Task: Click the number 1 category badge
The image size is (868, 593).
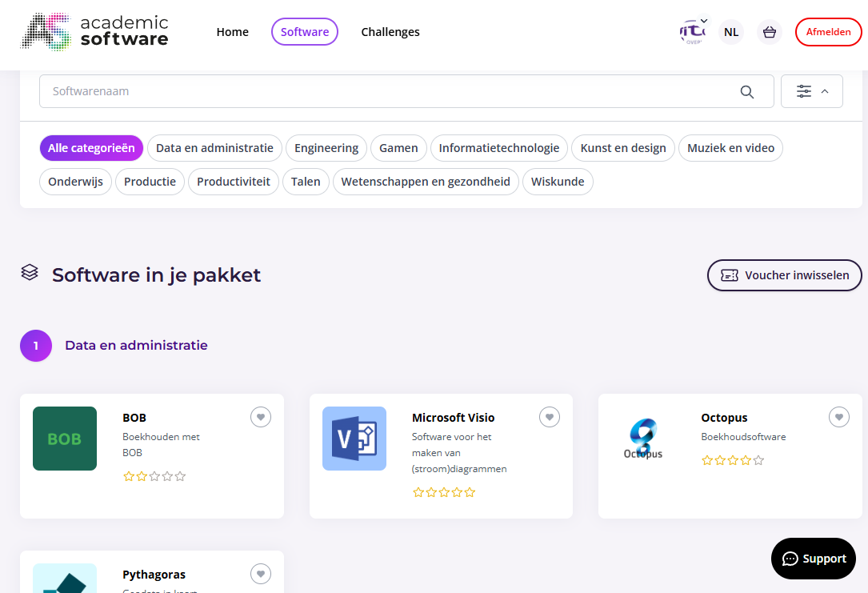Action: (x=36, y=346)
